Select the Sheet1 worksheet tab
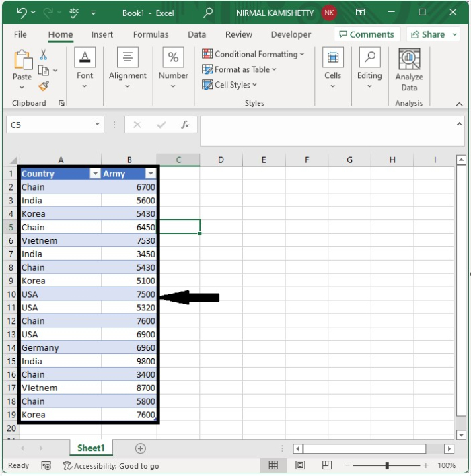471x476 pixels. 91,448
